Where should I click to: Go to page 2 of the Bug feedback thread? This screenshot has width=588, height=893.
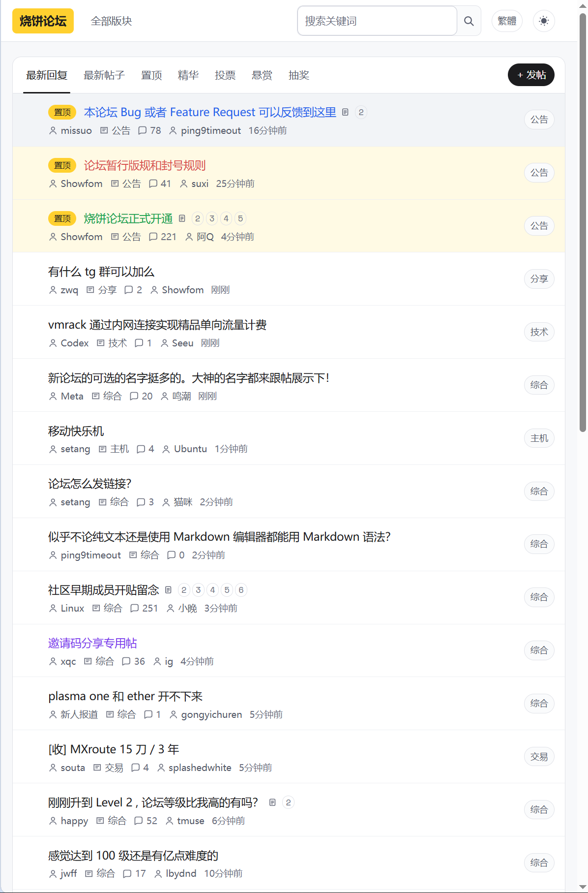tap(361, 112)
